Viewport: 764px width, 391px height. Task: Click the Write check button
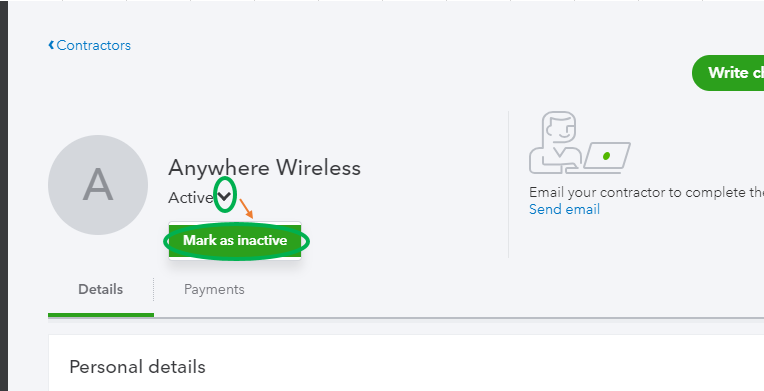pyautogui.click(x=728, y=73)
